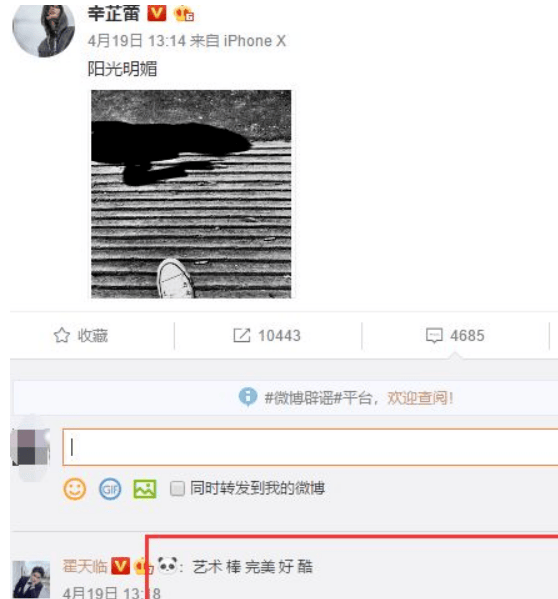This screenshot has height=599, width=558.
Task: Click verified V badge next to 翟天临
Action: point(120,566)
